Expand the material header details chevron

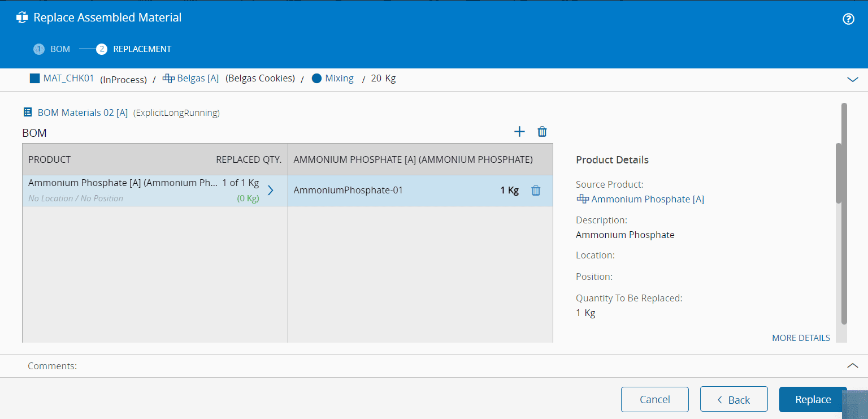click(853, 80)
